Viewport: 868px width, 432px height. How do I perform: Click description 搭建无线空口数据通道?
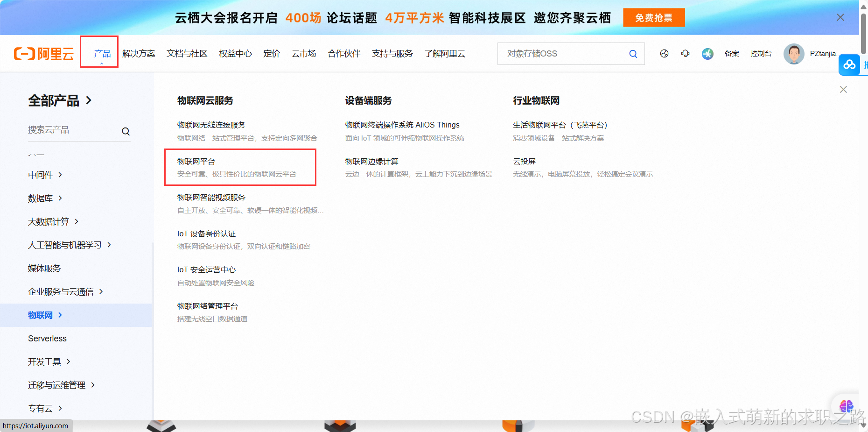pos(212,319)
